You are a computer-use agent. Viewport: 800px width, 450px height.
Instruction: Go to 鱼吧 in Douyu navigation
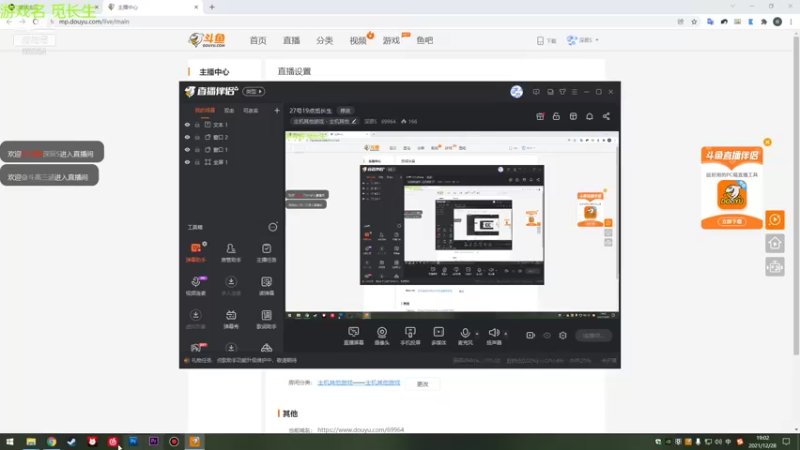tap(424, 40)
